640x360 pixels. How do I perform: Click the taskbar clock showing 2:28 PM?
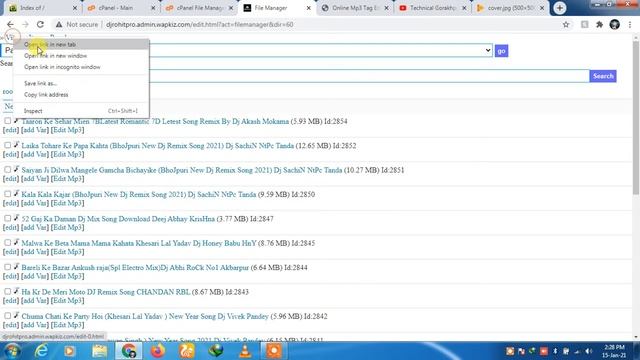pyautogui.click(x=614, y=351)
